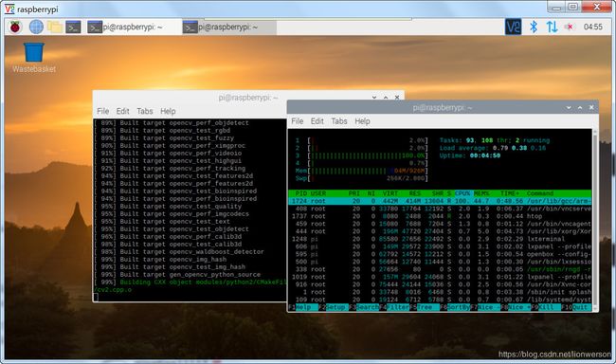Sort htop by Command column header
Screen dimensions: 616x364
point(540,193)
